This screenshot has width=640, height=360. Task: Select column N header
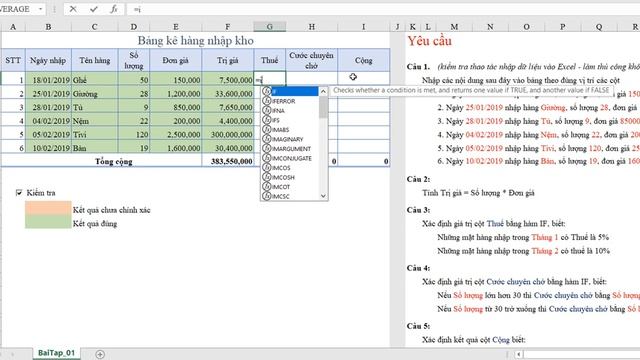490,27
